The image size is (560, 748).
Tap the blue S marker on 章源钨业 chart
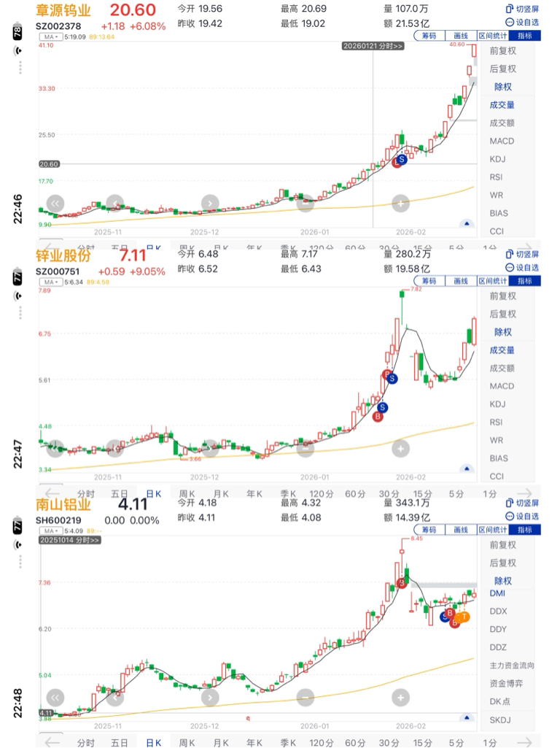[402, 159]
